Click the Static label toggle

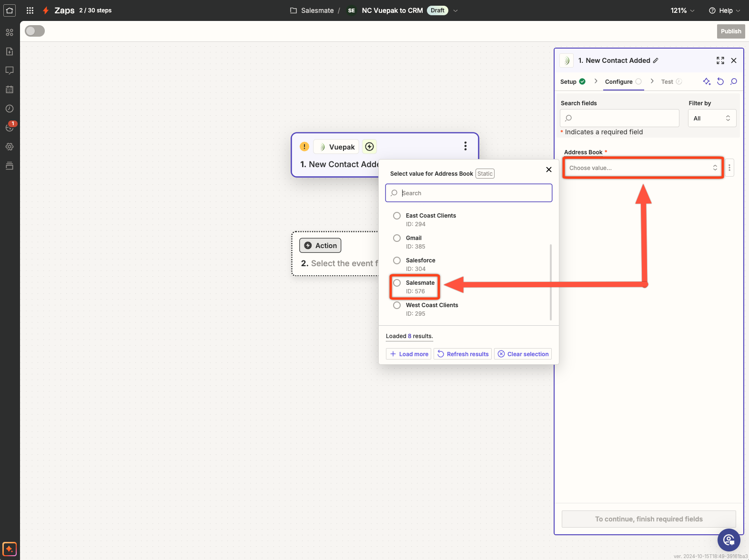(x=485, y=173)
